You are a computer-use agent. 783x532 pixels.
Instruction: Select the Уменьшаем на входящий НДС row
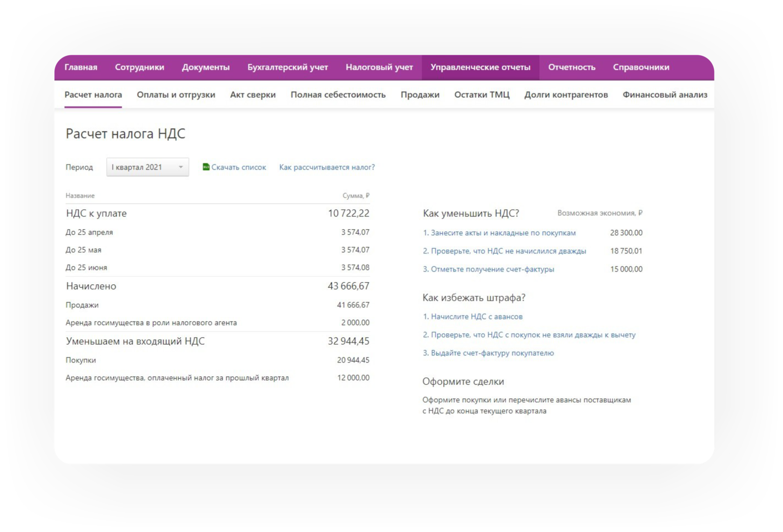[x=217, y=341]
